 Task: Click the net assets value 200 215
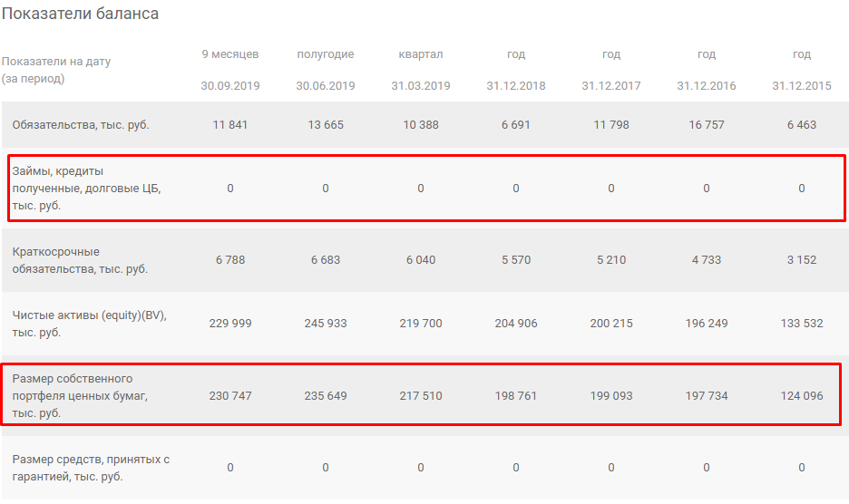point(611,324)
